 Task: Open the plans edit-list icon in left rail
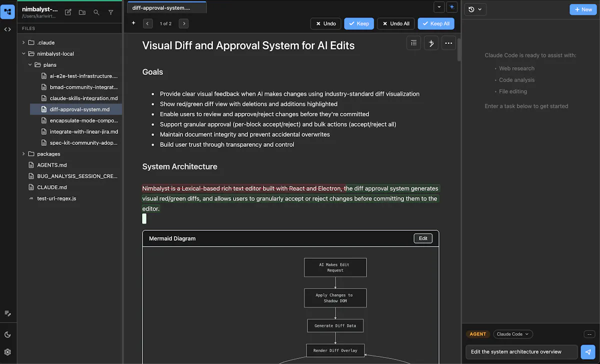click(x=7, y=313)
